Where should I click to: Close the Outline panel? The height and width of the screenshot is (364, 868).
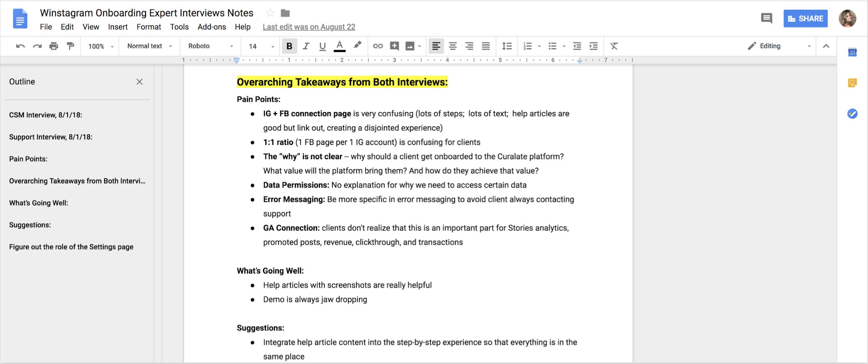click(x=139, y=82)
